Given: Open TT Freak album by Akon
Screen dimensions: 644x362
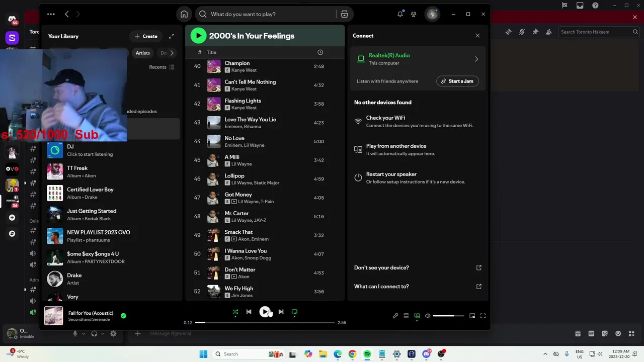Looking at the screenshot, I should pyautogui.click(x=112, y=171).
